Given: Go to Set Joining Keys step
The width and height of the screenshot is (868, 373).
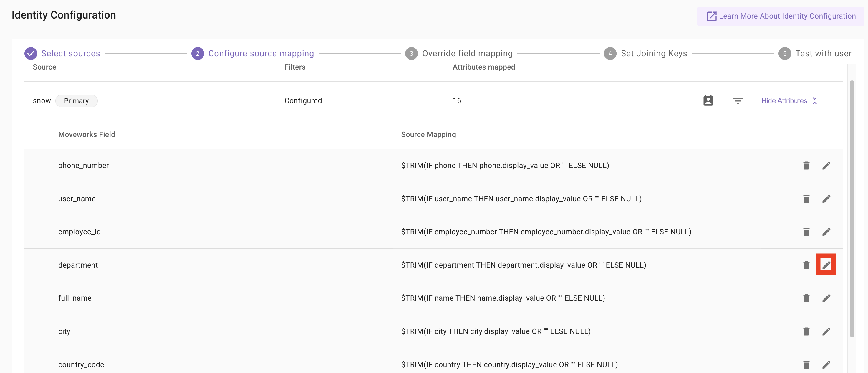Looking at the screenshot, I should click(646, 53).
